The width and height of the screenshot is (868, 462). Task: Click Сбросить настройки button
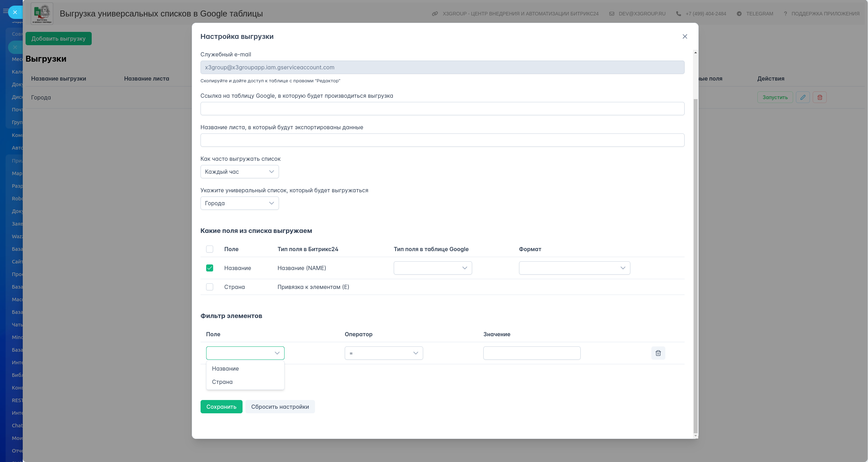280,407
